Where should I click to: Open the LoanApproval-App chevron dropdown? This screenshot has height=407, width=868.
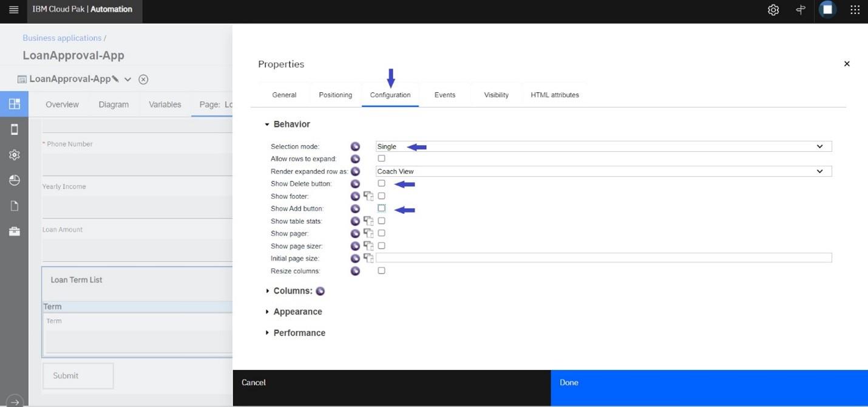[x=127, y=79]
